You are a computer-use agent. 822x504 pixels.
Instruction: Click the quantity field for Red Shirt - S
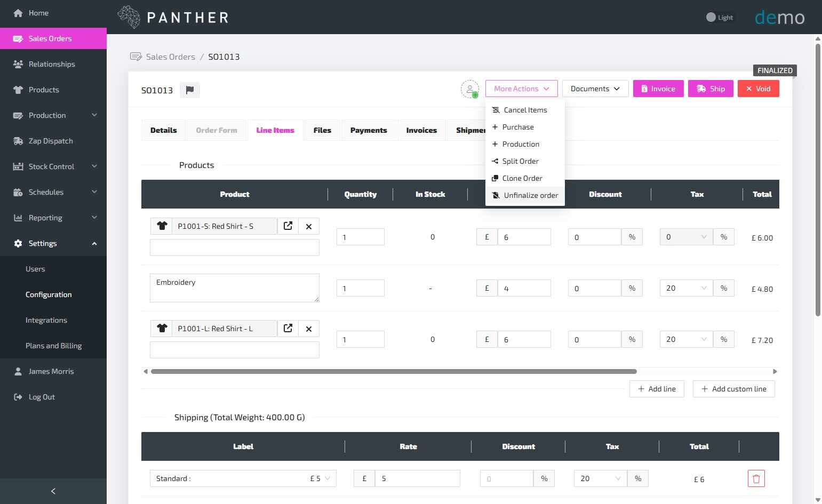[361, 237]
